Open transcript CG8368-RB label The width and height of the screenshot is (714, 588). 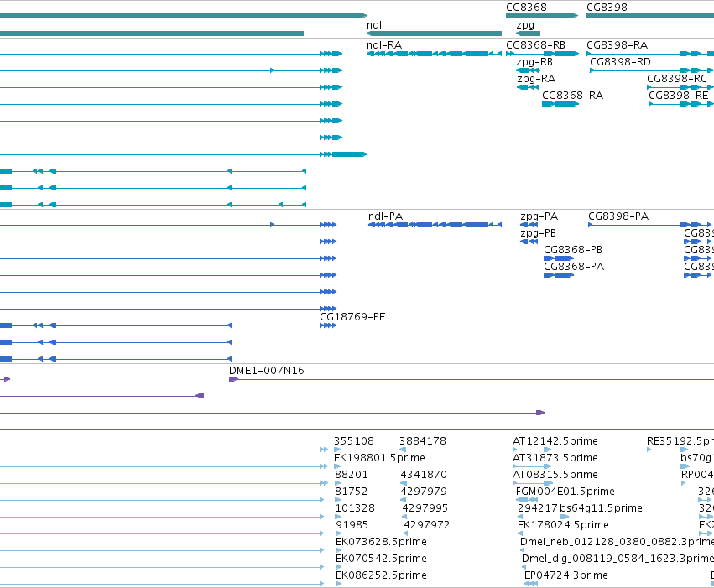535,45
